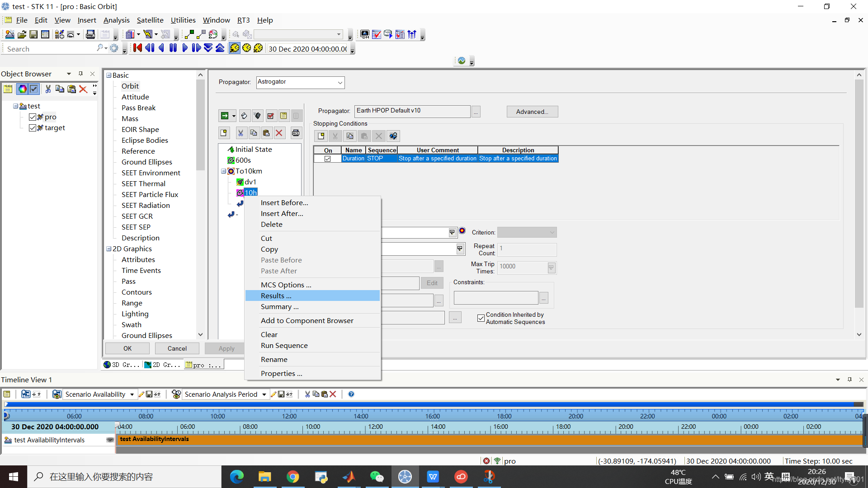Delete selected MCS segment red X
The image size is (868, 488).
[279, 133]
